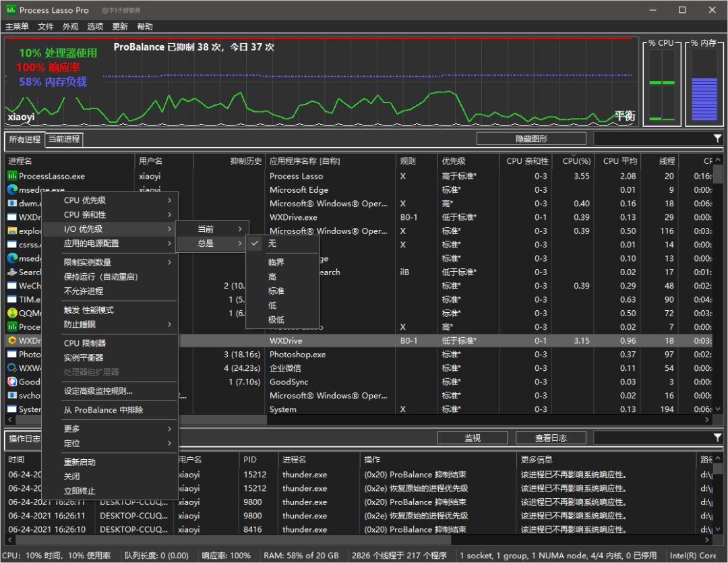Screen dimensions: 728x563
Task: Click the ProcessLasso.exe process icon
Action: coord(12,176)
